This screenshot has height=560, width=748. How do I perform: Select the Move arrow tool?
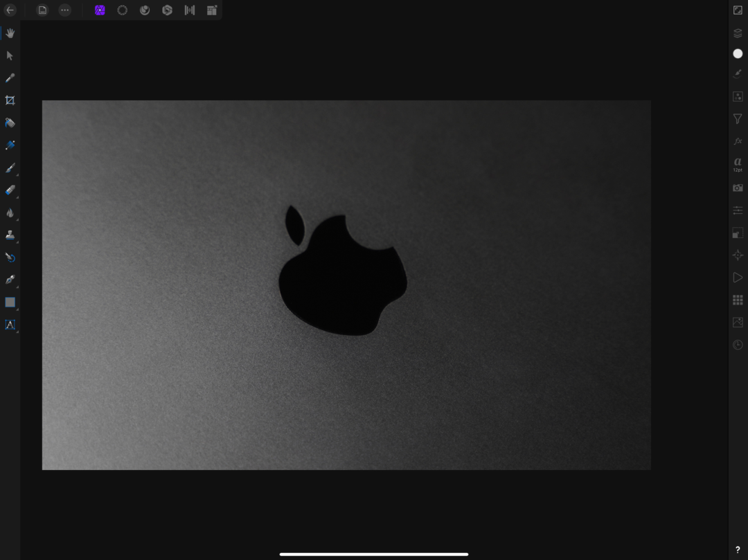[x=10, y=55]
